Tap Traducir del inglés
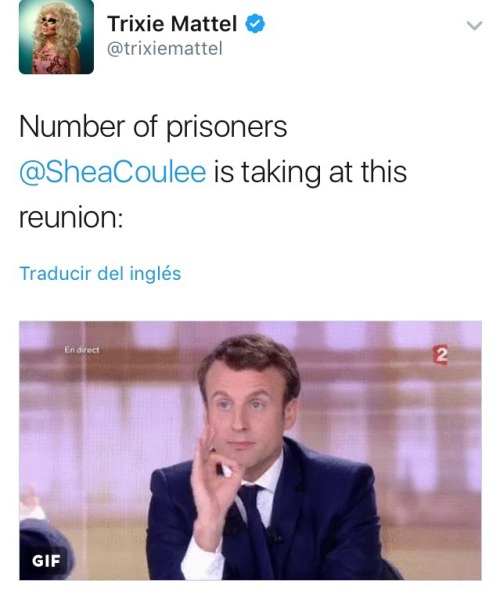The image size is (500, 595). click(x=100, y=274)
